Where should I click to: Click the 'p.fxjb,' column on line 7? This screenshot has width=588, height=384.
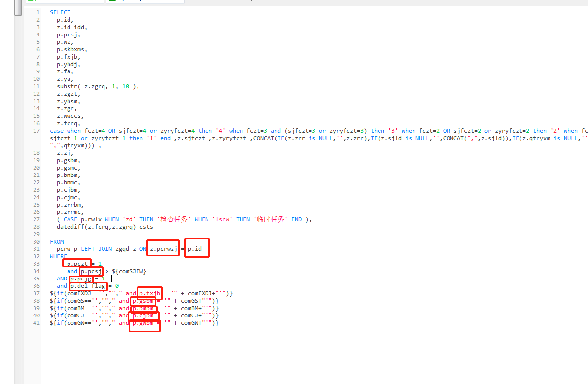click(x=69, y=57)
